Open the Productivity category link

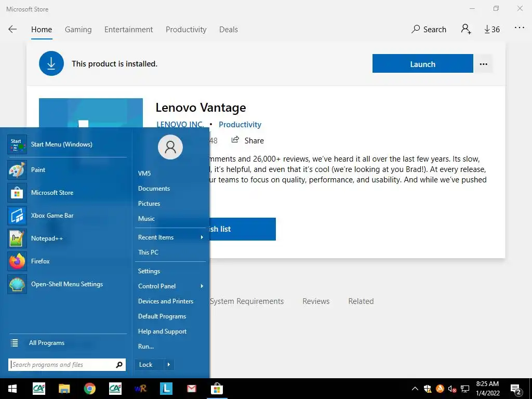pyautogui.click(x=240, y=124)
